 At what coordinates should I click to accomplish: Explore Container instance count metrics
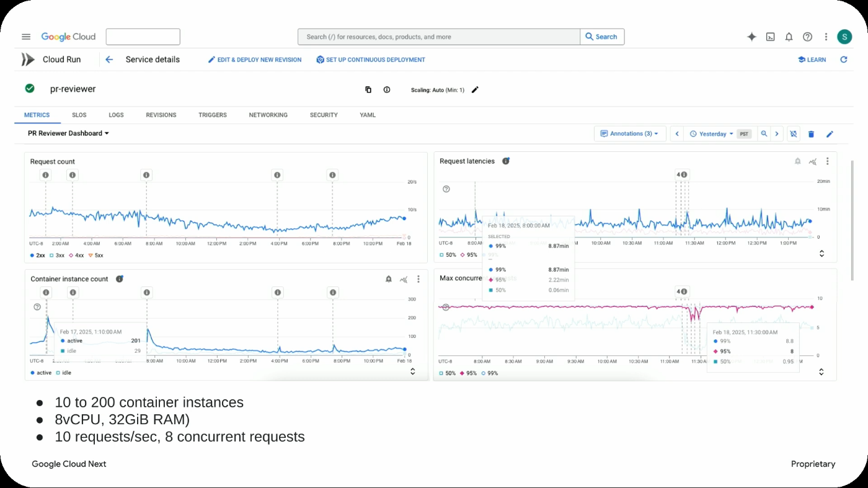tap(404, 279)
